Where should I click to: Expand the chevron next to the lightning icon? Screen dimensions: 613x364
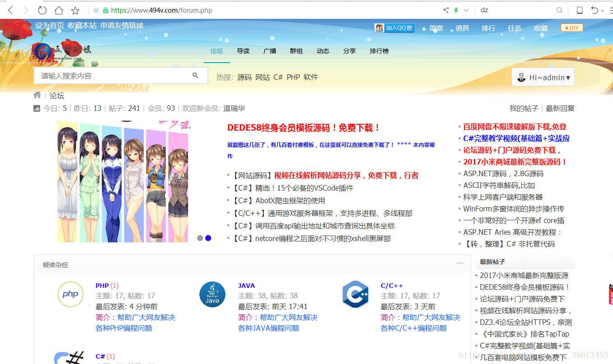tap(466, 10)
